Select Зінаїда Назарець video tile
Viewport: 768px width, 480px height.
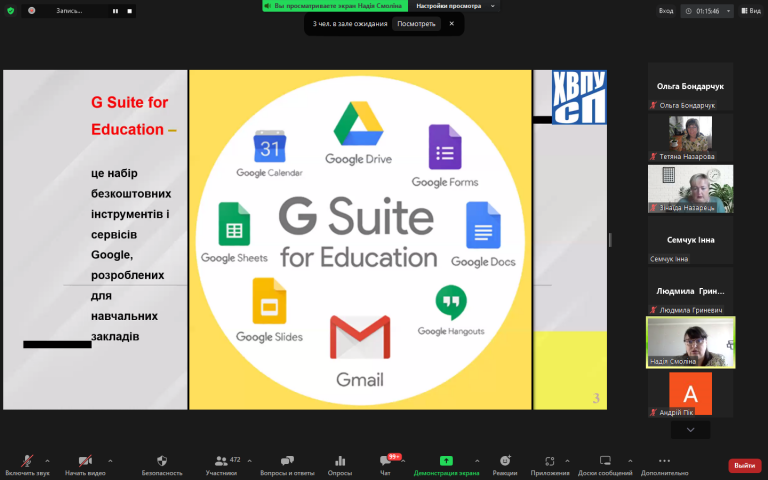pos(690,189)
